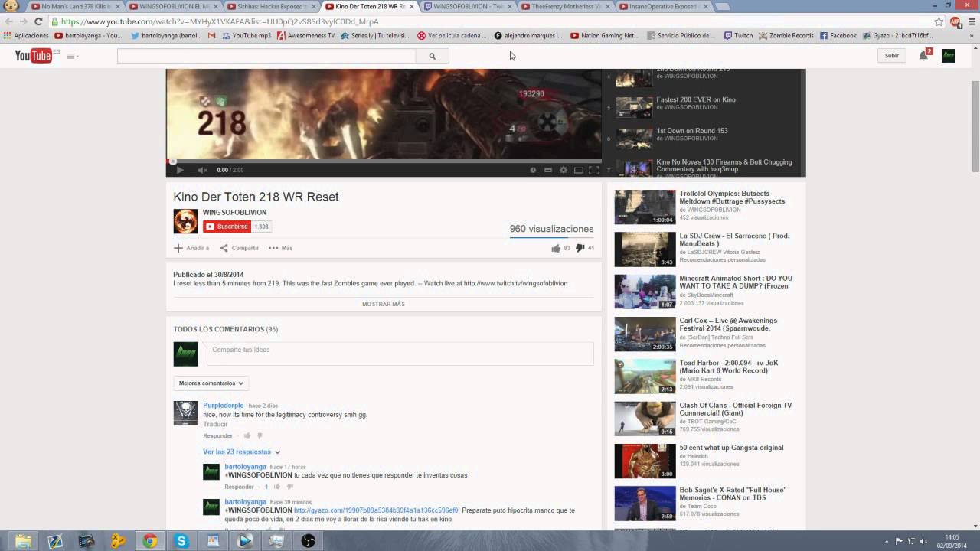The image size is (980, 551).
Task: Mute the video with the speaker icon
Action: [x=202, y=170]
